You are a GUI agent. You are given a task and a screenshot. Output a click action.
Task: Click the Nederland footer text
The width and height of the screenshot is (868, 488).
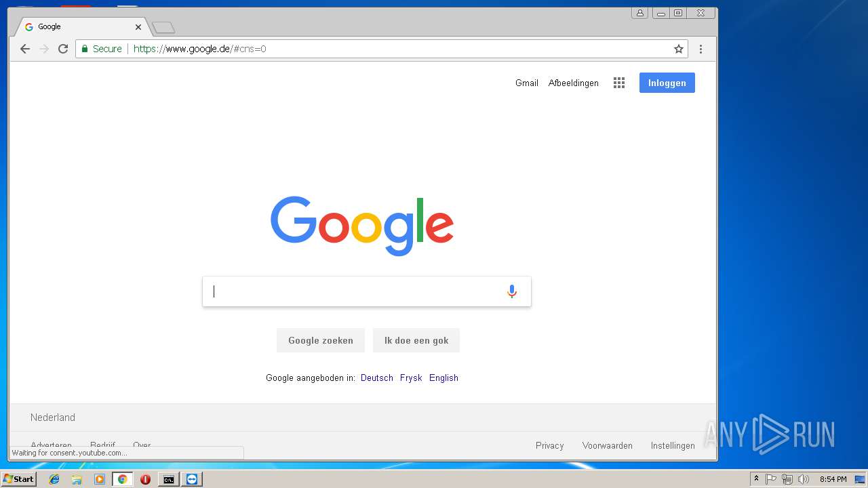click(x=53, y=418)
